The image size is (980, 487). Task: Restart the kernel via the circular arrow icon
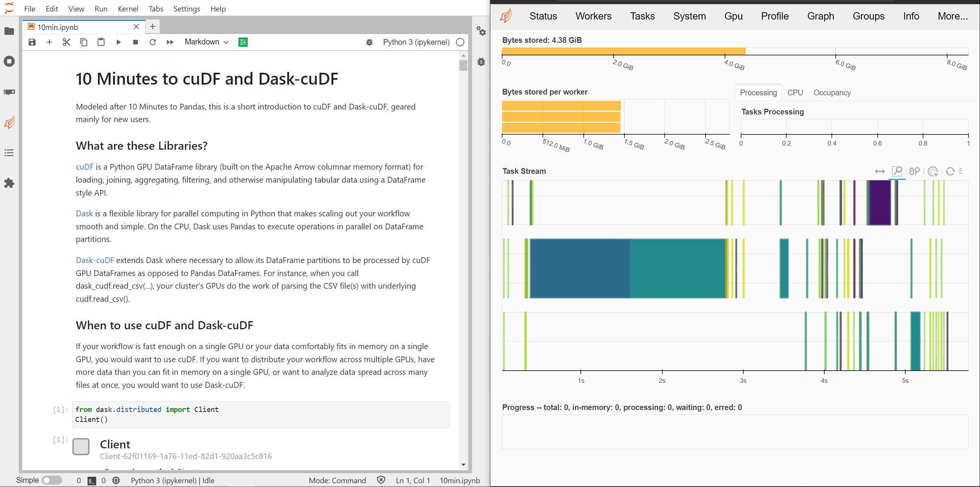click(x=152, y=42)
